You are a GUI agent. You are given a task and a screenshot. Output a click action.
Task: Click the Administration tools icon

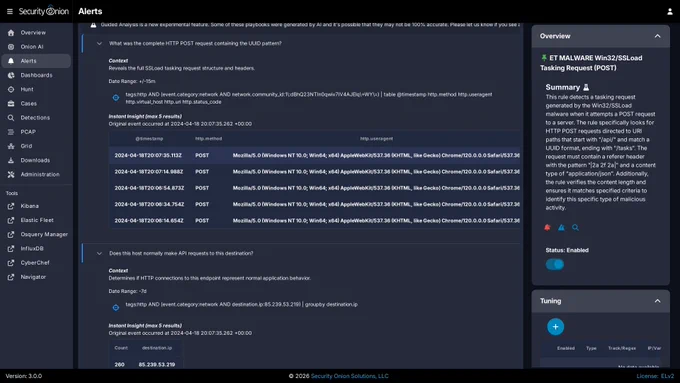[11, 174]
